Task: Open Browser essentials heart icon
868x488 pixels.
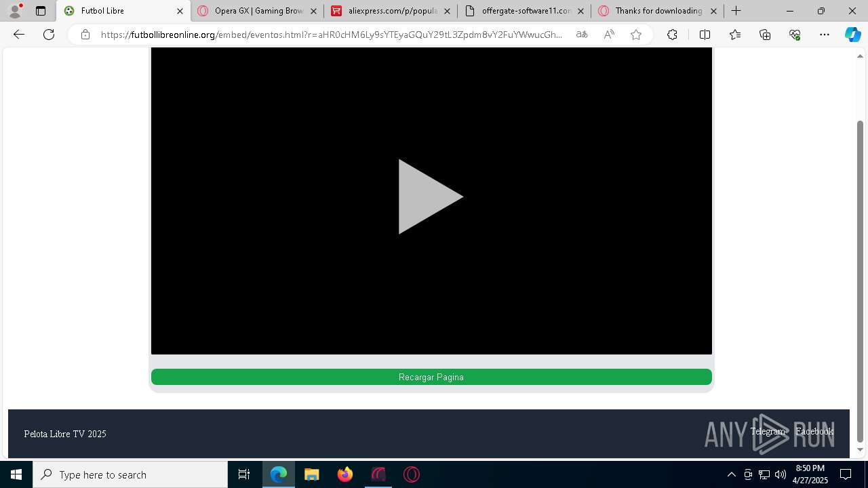Action: pyautogui.click(x=795, y=35)
